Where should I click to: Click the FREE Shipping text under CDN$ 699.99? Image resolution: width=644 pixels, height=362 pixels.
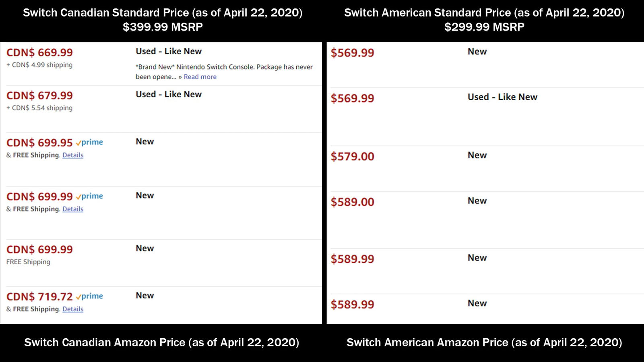click(x=28, y=262)
